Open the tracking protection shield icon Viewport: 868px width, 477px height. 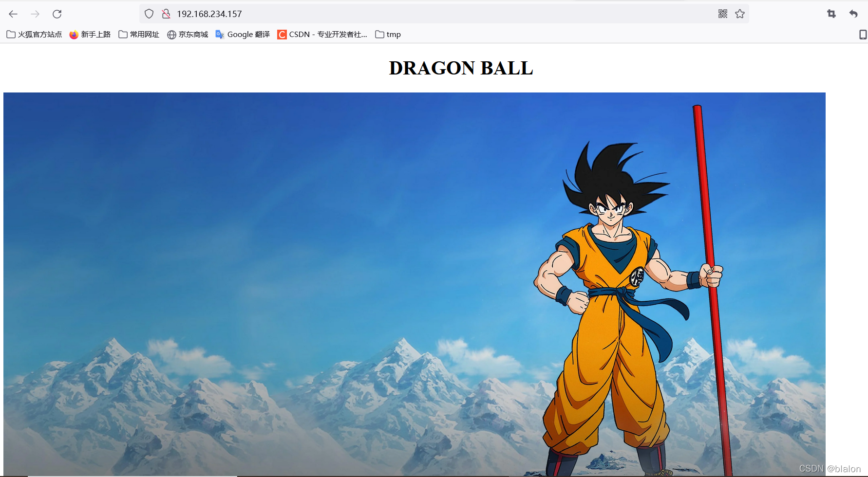coord(149,14)
